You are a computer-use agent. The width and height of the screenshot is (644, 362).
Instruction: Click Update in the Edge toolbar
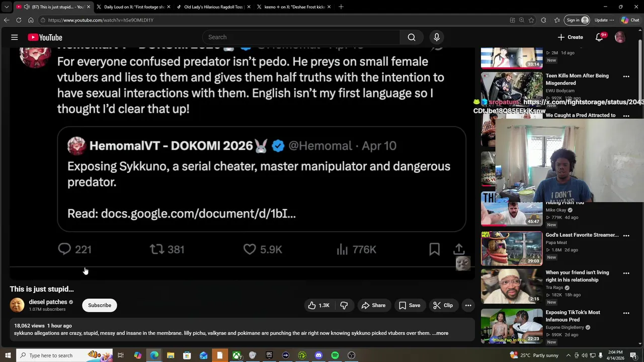point(601,20)
